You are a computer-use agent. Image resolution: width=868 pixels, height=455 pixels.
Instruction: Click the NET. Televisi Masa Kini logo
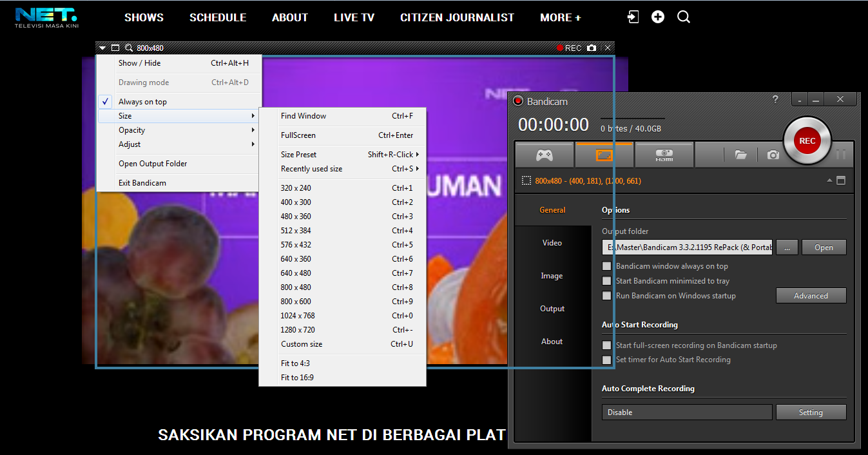click(46, 17)
